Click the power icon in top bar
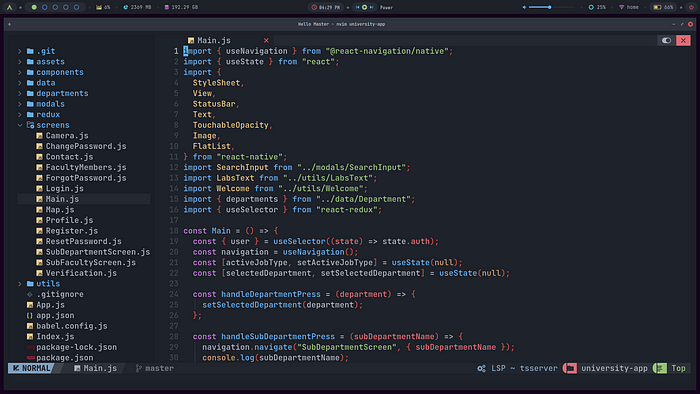Screen dimensions: 700x394 (691, 8)
